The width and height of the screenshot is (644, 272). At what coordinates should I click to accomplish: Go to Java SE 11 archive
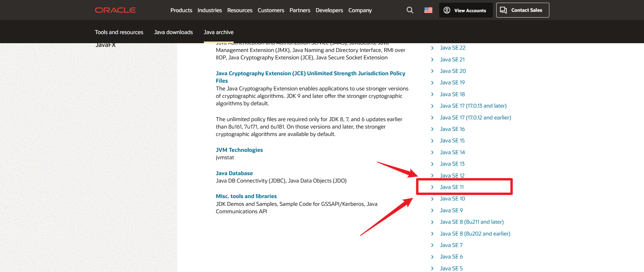[x=452, y=187]
